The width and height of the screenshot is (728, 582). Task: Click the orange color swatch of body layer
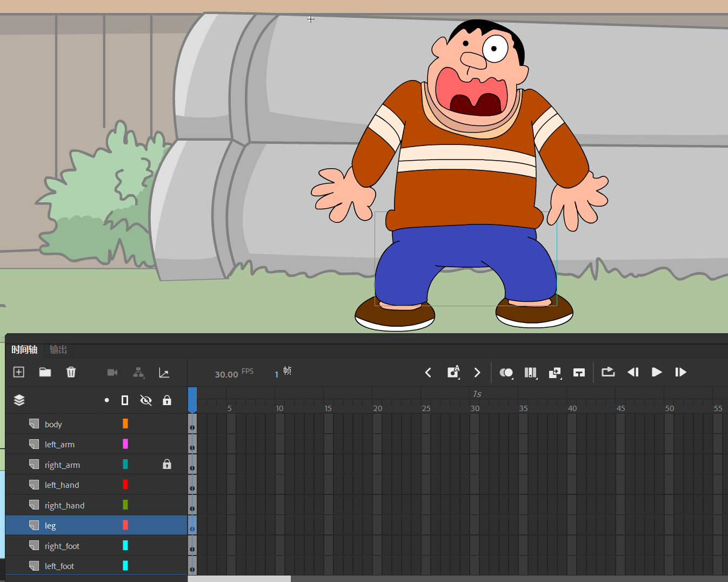pyautogui.click(x=125, y=424)
